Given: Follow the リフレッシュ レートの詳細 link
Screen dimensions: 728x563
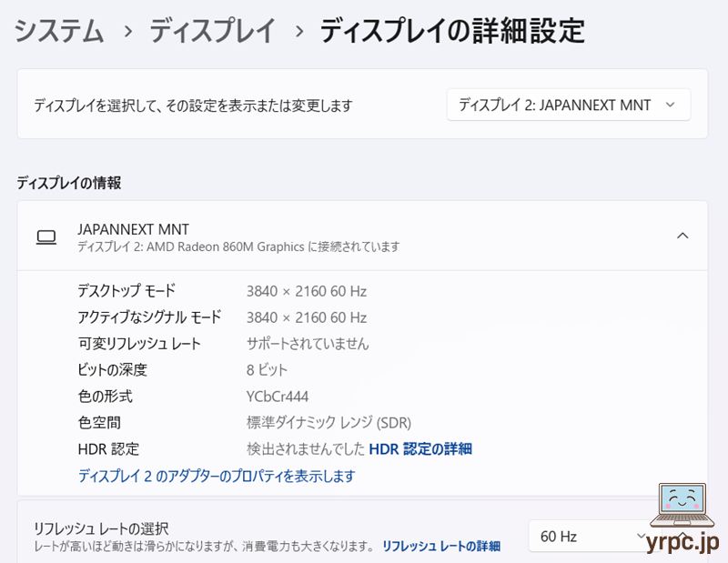Looking at the screenshot, I should click(x=441, y=547).
